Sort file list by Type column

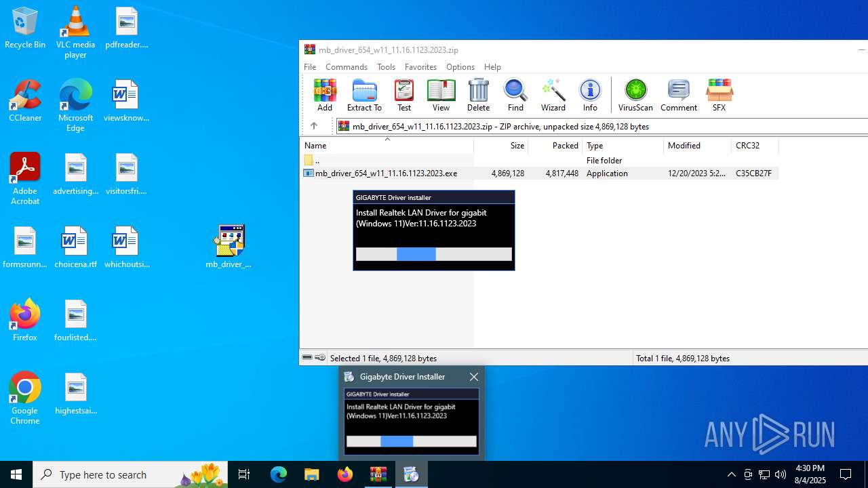[x=623, y=146]
